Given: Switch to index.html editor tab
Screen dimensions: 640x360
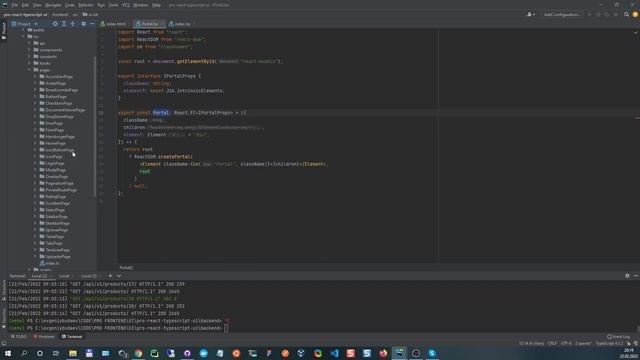Looking at the screenshot, I should pos(113,24).
